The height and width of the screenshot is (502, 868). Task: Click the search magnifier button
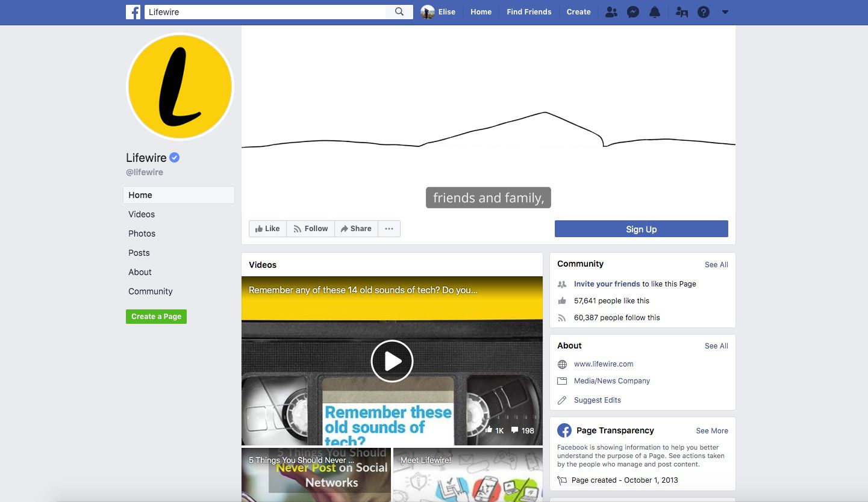pyautogui.click(x=399, y=12)
